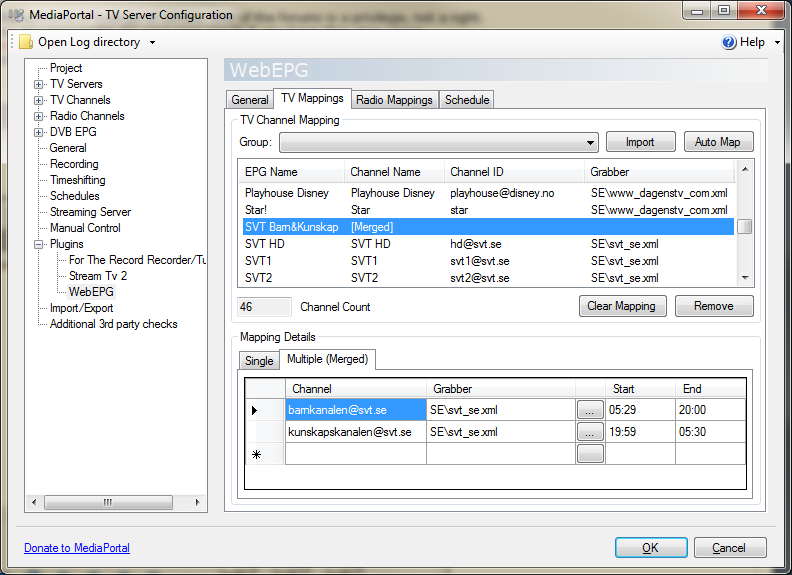Screen dimensions: 792x575
Task: Click the browse button for kunskapskanalen grabber
Action: click(590, 432)
